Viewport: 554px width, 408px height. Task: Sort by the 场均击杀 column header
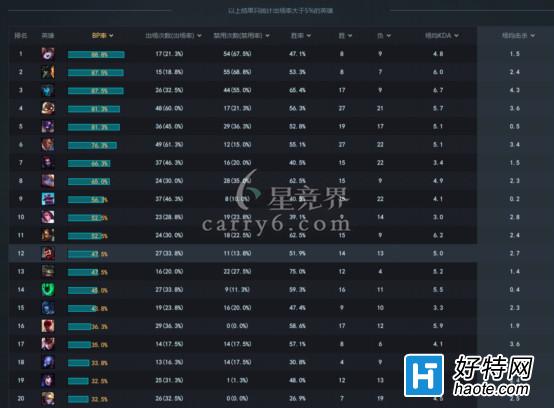tap(518, 36)
